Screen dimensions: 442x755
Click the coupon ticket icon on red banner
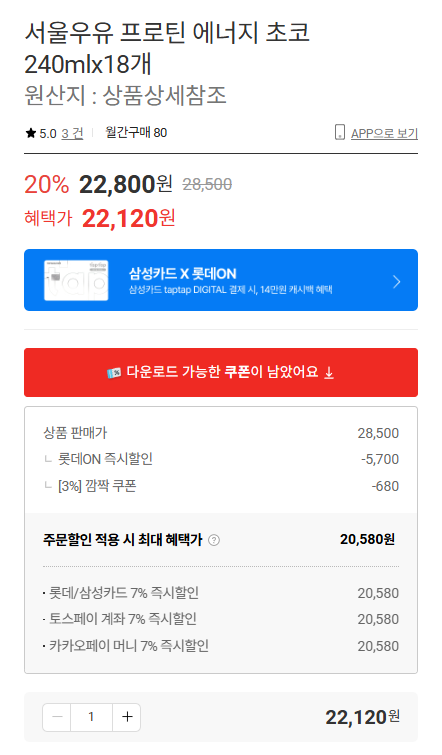[114, 373]
